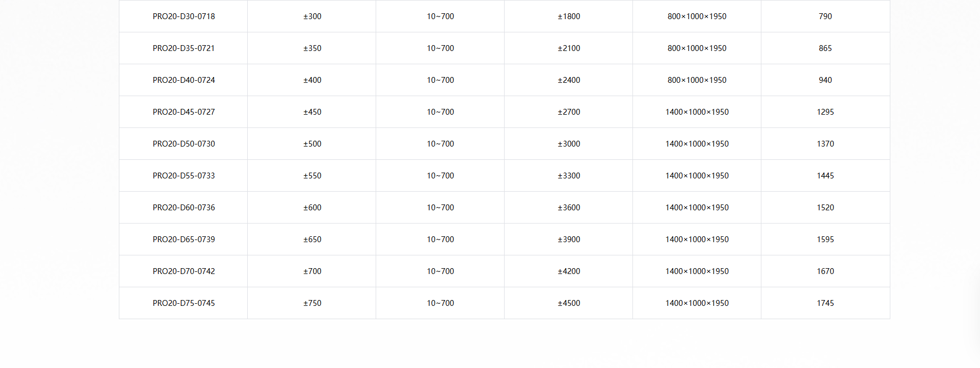Click the weight value 790

tap(825, 16)
